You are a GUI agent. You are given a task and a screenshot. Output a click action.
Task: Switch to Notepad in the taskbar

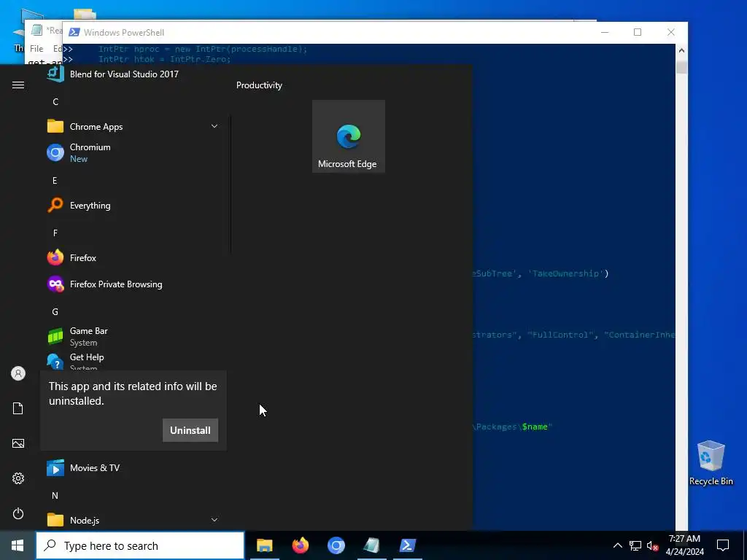coord(371,545)
